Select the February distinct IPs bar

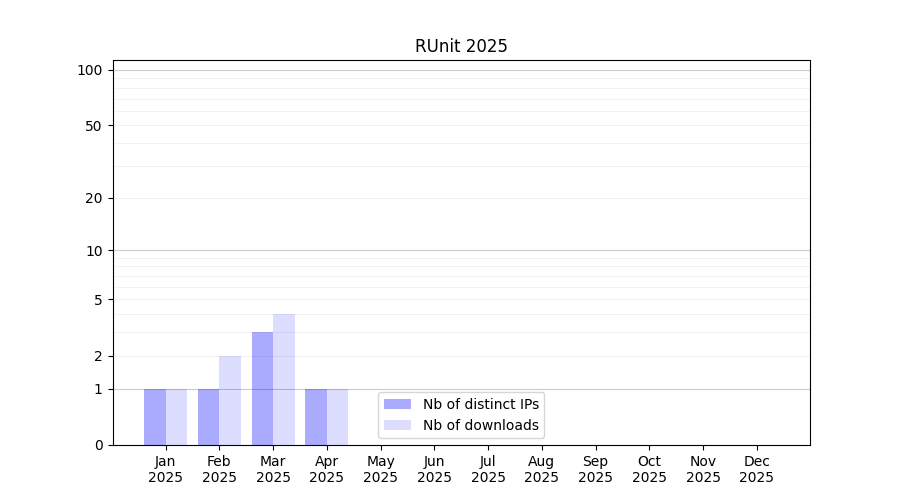[x=208, y=417]
